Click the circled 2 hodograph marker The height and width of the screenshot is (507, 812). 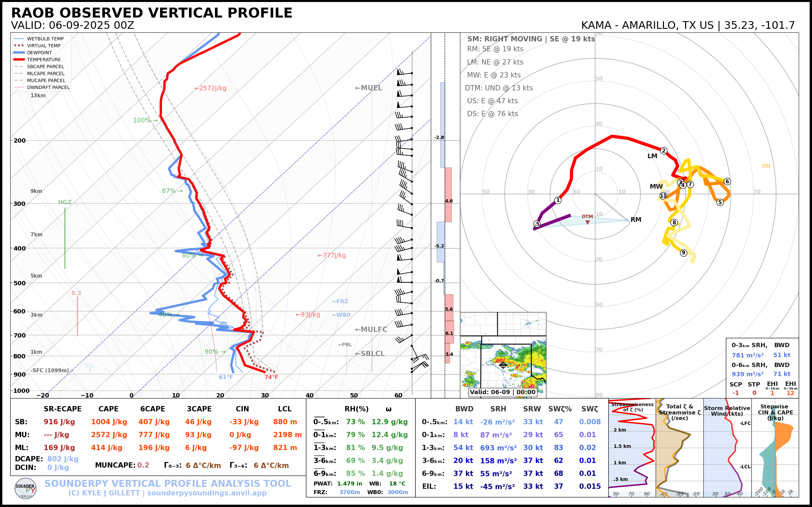click(663, 151)
